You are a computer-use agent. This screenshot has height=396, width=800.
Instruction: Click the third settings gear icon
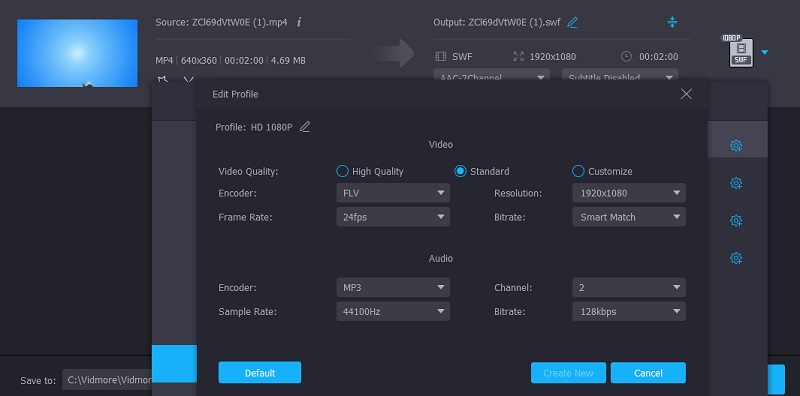(736, 221)
